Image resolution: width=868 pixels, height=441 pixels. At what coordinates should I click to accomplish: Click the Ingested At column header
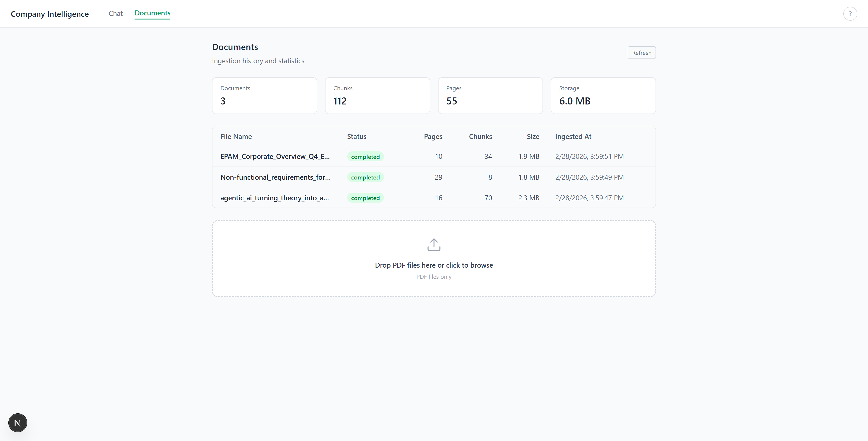(x=573, y=137)
